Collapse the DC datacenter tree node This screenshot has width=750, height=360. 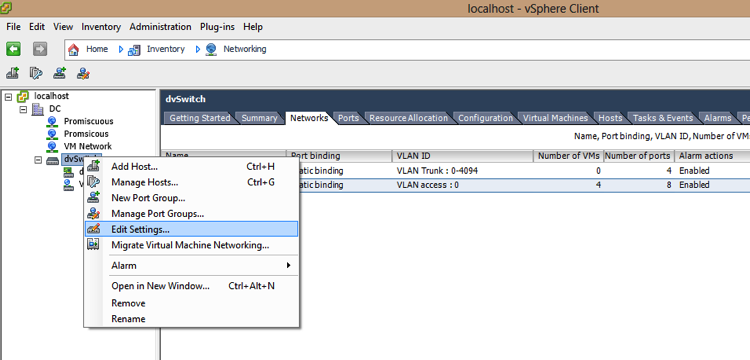[x=23, y=109]
